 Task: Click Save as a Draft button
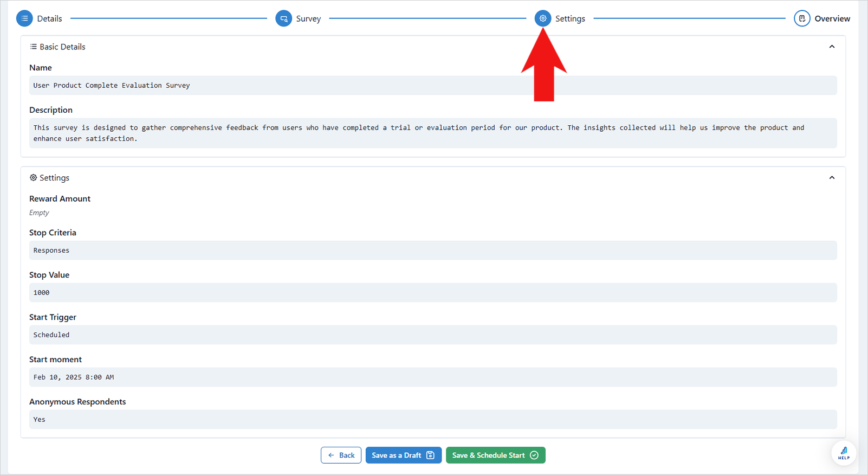coord(403,455)
